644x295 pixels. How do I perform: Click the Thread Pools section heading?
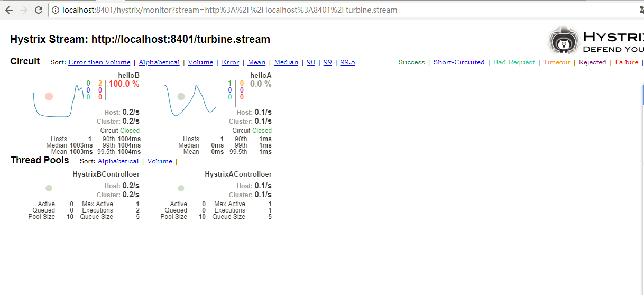coord(40,160)
